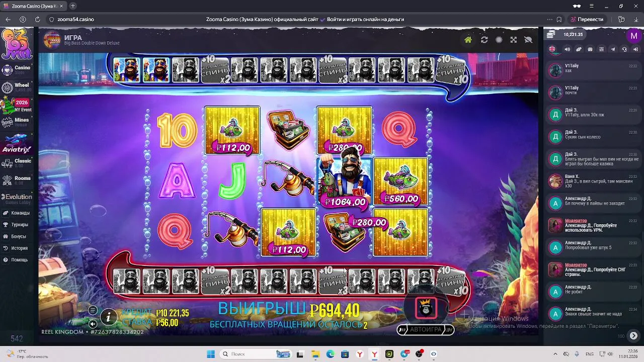Viewport: 644px width, 362px height.
Task: Open the game info button
Action: coord(108,317)
